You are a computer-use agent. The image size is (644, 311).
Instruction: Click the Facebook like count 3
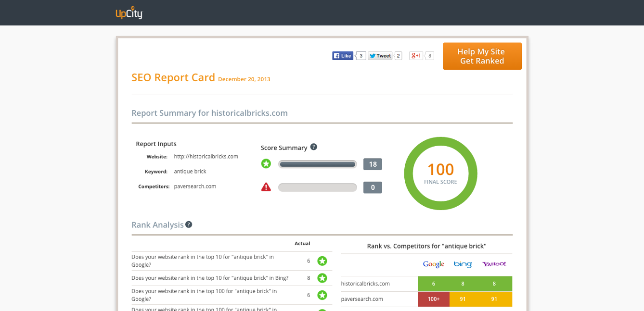361,56
